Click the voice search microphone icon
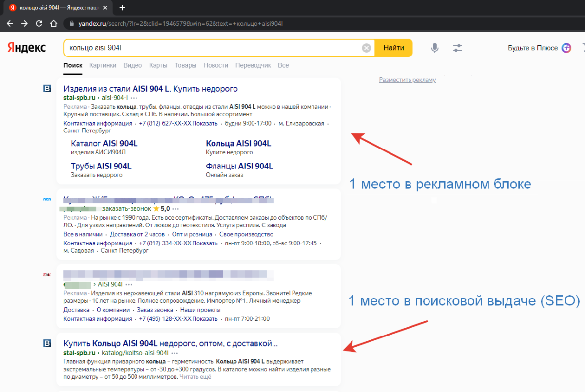The width and height of the screenshot is (585, 392). click(x=434, y=48)
